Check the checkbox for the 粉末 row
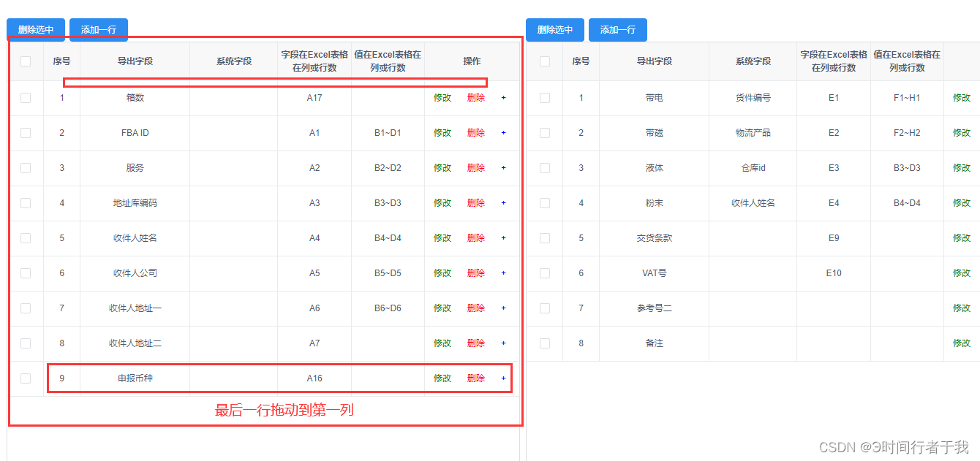The image size is (980, 461). click(545, 202)
